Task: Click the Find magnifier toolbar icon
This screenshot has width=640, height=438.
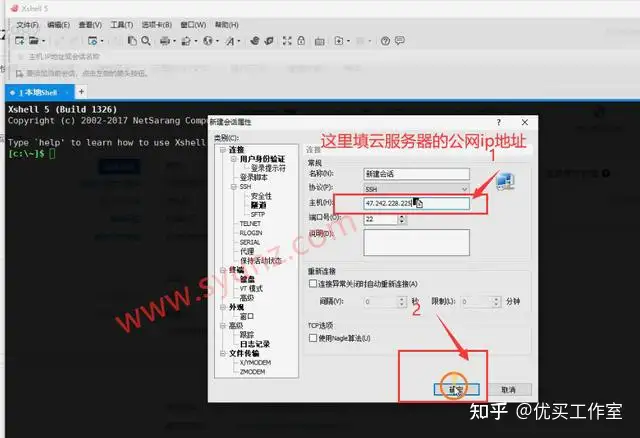Action: coord(146,40)
